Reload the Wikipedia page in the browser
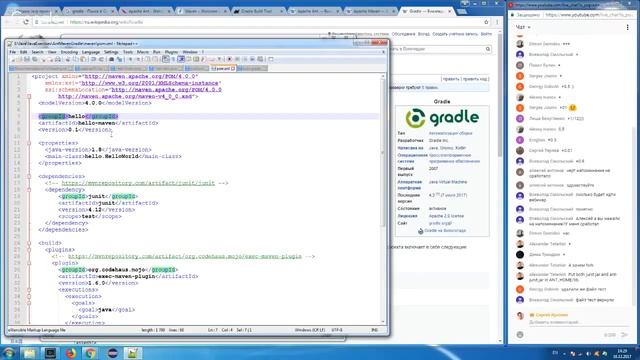Viewport: 640px width, 360px height. point(26,22)
